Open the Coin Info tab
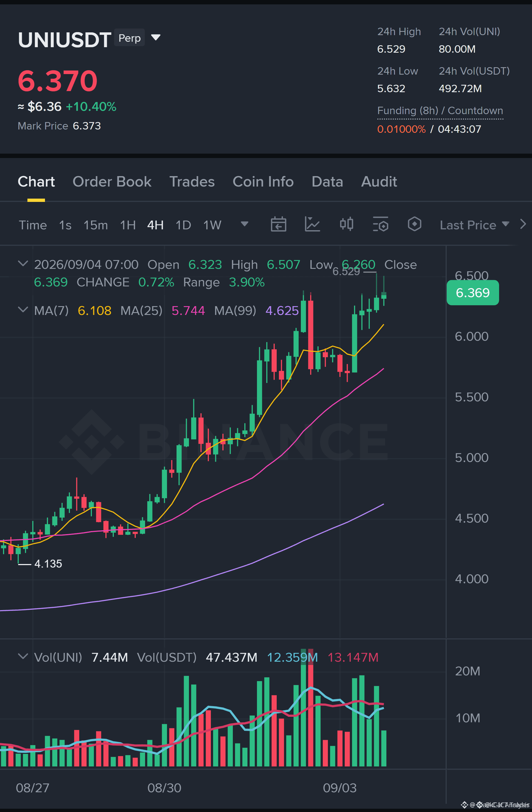Image resolution: width=532 pixels, height=812 pixels. pyautogui.click(x=263, y=182)
